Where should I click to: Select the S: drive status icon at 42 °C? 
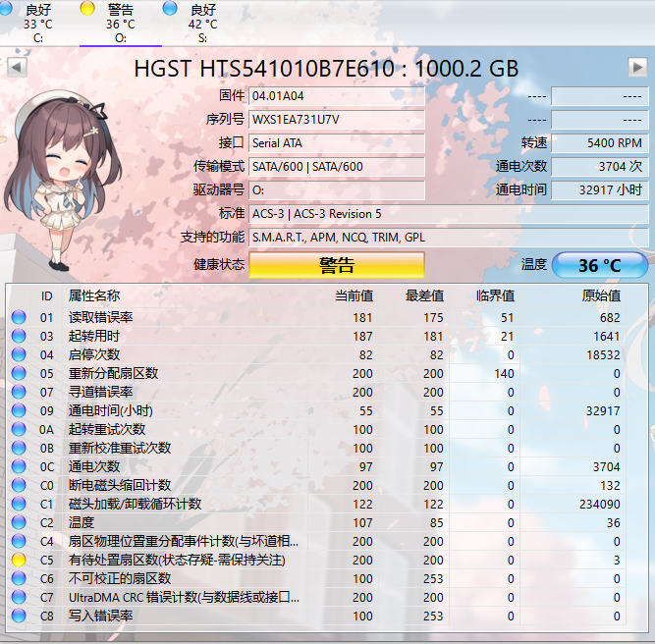[170, 9]
